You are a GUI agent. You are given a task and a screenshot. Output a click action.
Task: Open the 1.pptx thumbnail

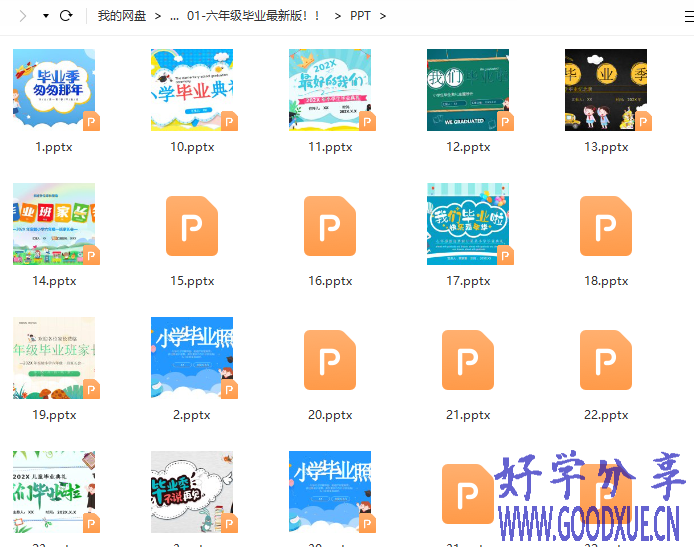54,90
